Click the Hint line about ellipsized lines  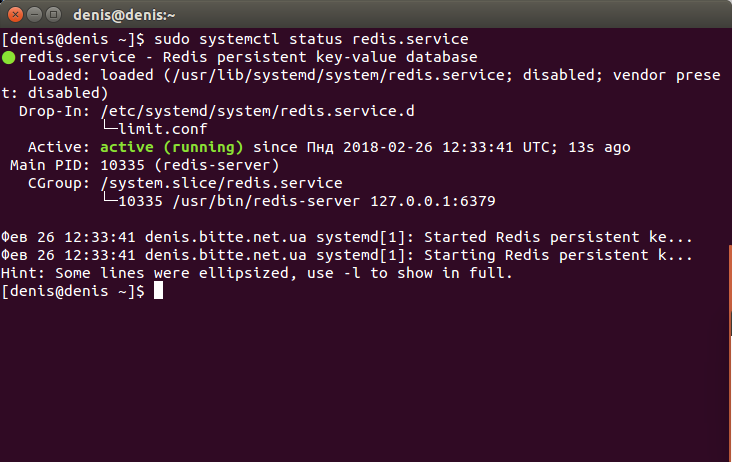[257, 273]
